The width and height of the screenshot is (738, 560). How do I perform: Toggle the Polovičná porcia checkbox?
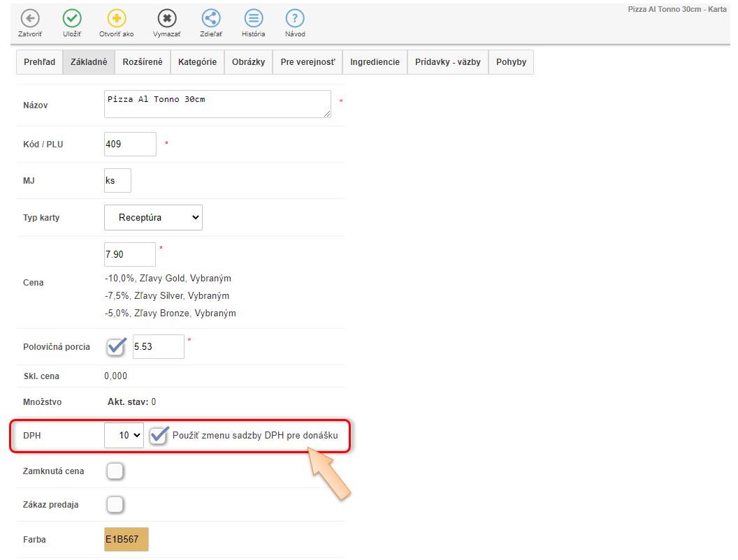tap(116, 346)
